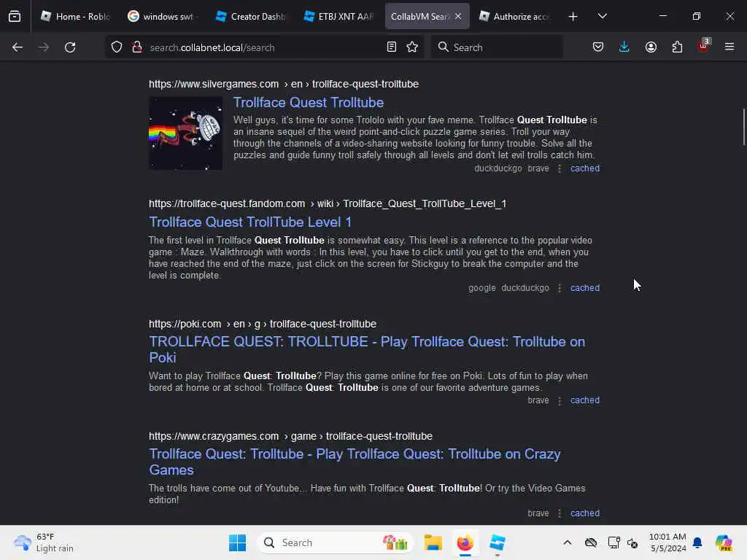Open Roblox Studio taskbar icon
This screenshot has height=560, width=747.
click(x=497, y=542)
